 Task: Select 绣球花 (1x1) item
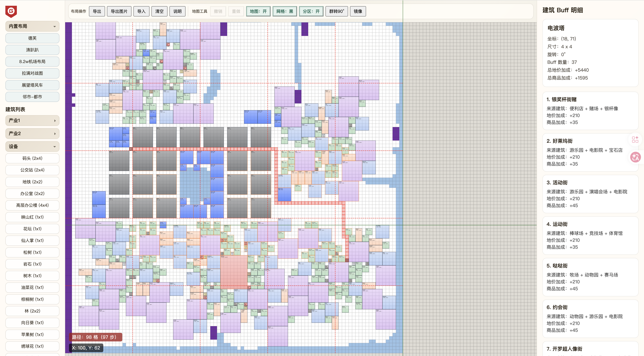pyautogui.click(x=32, y=346)
